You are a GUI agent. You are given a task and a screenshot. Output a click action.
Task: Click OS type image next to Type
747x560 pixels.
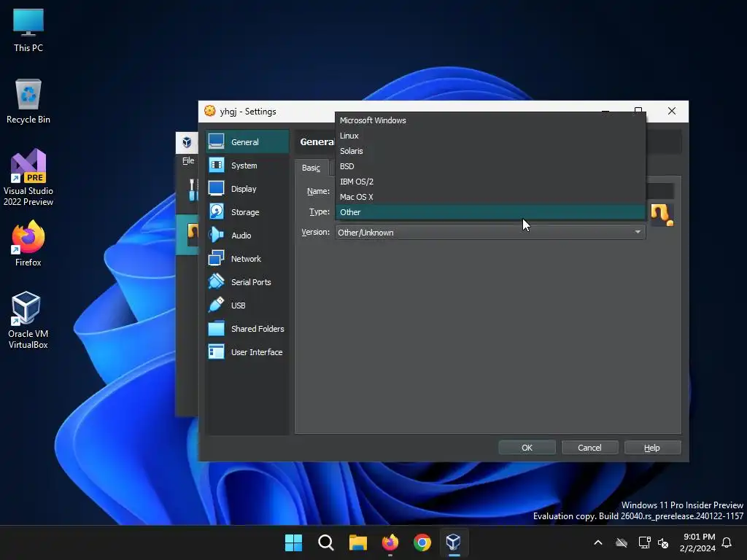[x=662, y=214]
